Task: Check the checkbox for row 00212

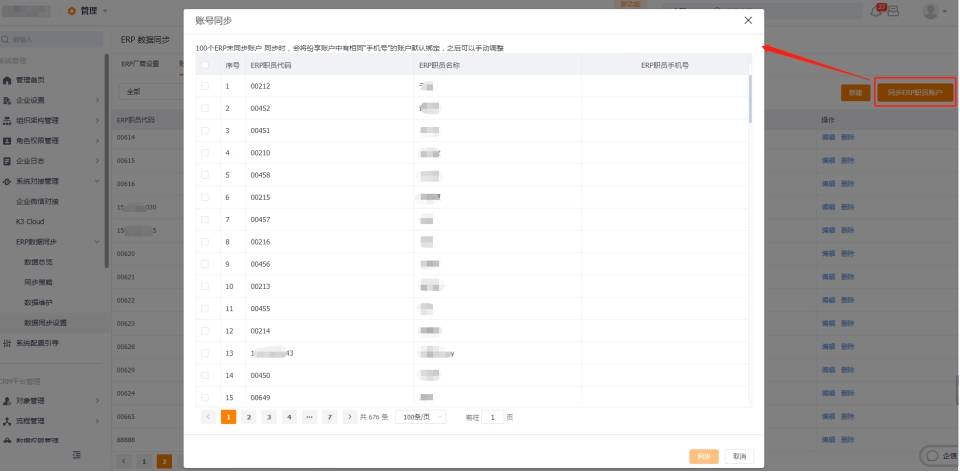Action: click(x=204, y=86)
